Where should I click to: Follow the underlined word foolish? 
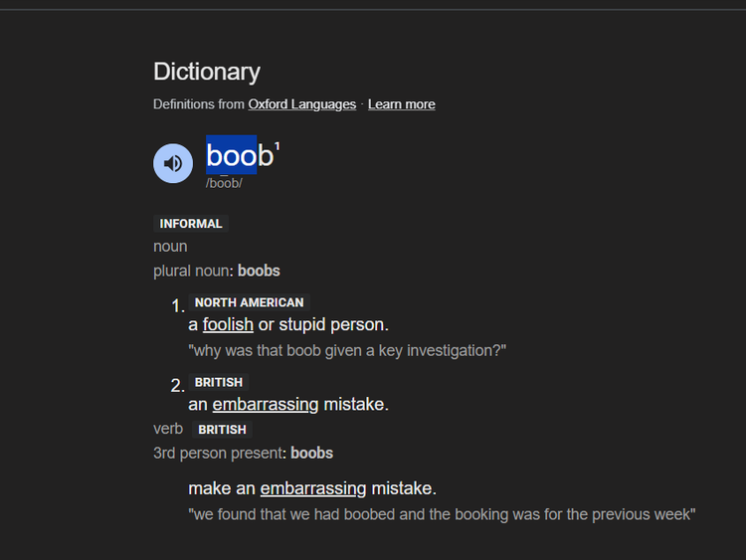point(228,324)
